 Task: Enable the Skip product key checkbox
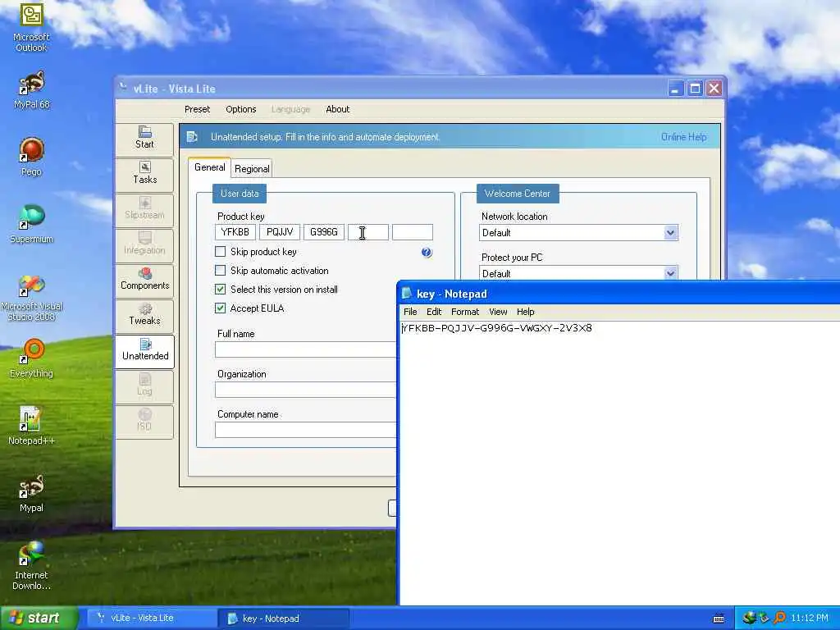(220, 251)
